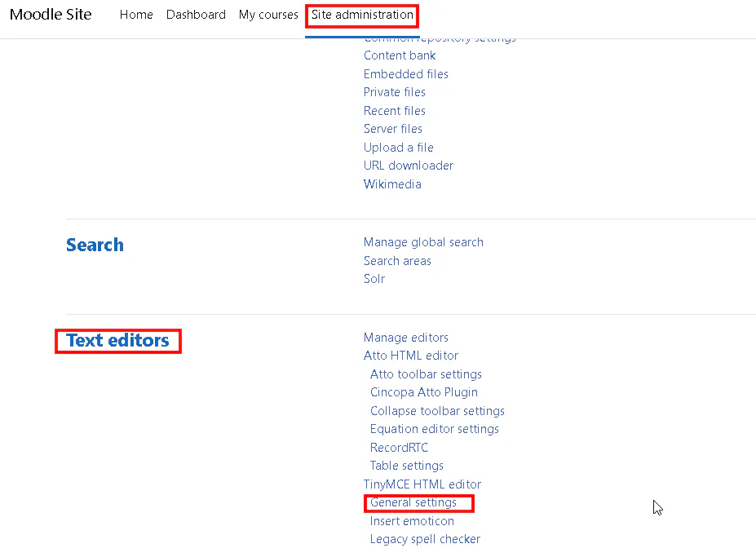Open Collapse toolbar settings
Screen dimensions: 756x557
pyautogui.click(x=437, y=411)
